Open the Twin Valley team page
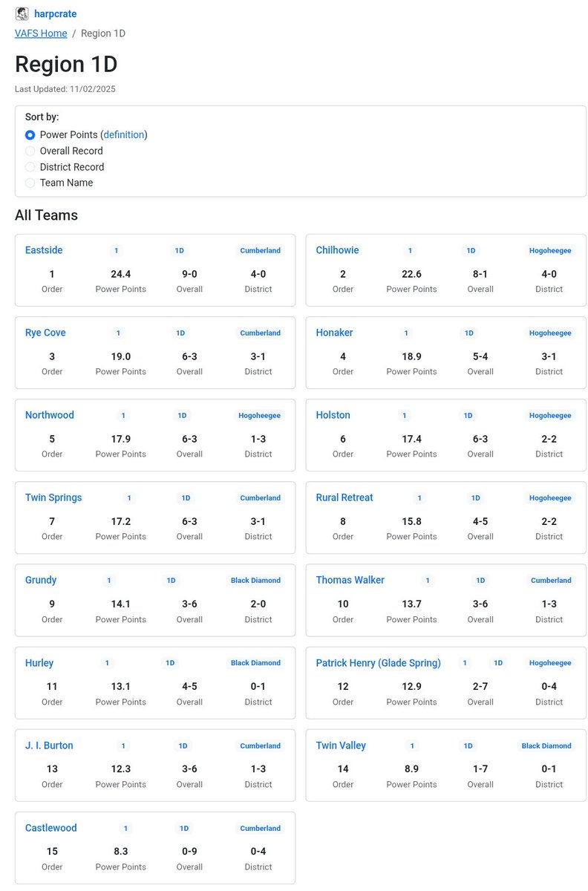This screenshot has height=891, width=588. click(341, 745)
